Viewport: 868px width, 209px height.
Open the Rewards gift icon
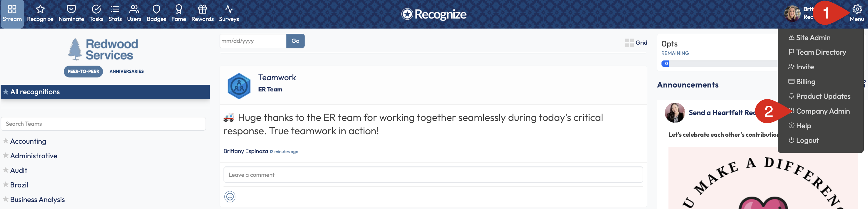click(x=203, y=9)
